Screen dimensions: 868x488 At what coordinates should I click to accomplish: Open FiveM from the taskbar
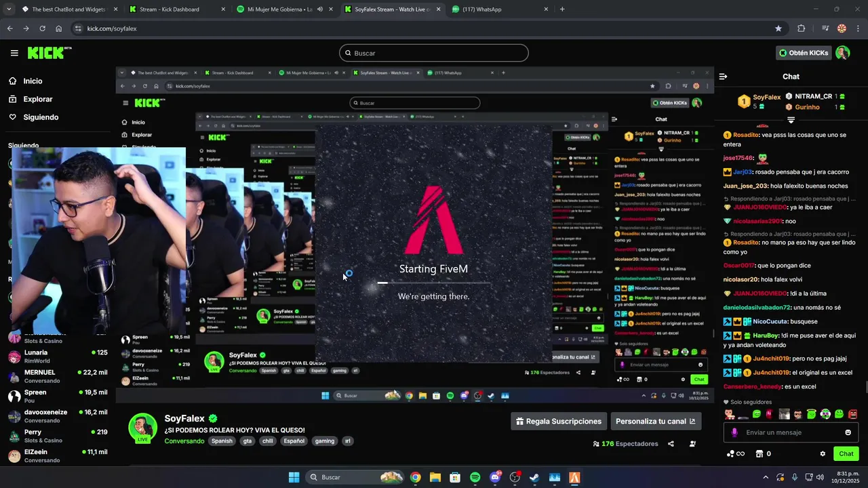574,477
